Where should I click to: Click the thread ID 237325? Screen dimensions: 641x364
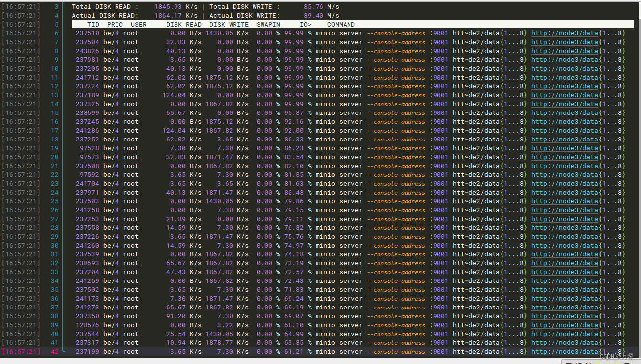(x=87, y=104)
